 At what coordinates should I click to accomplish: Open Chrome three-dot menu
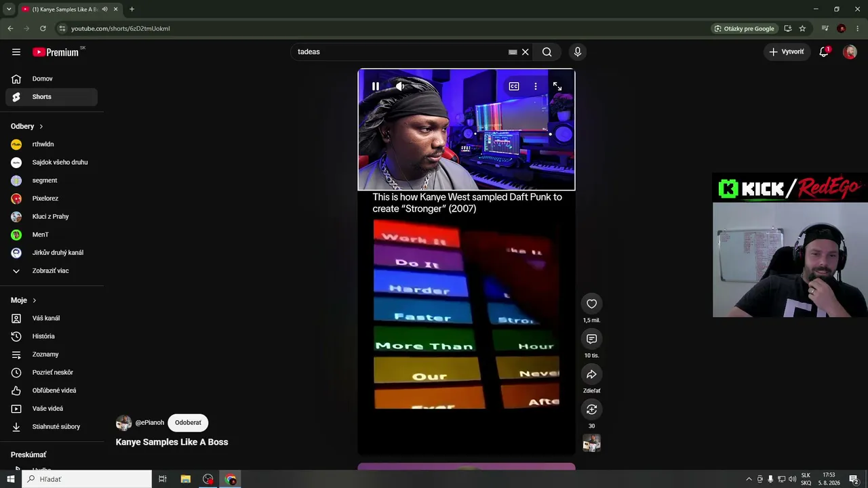[x=858, y=28]
